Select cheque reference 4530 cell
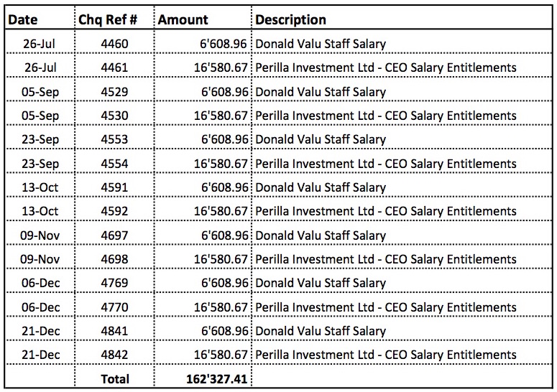Screen dimensions: 557x392 [115, 116]
